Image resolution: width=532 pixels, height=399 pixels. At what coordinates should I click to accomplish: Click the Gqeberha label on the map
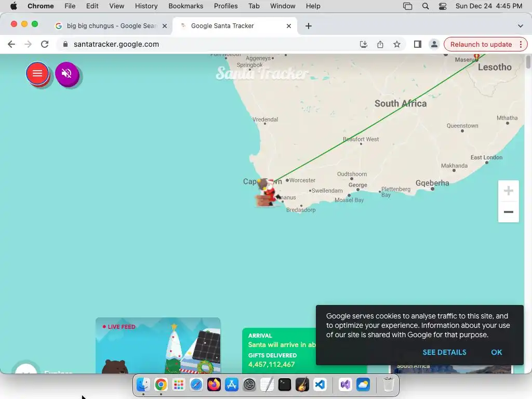coord(432,183)
